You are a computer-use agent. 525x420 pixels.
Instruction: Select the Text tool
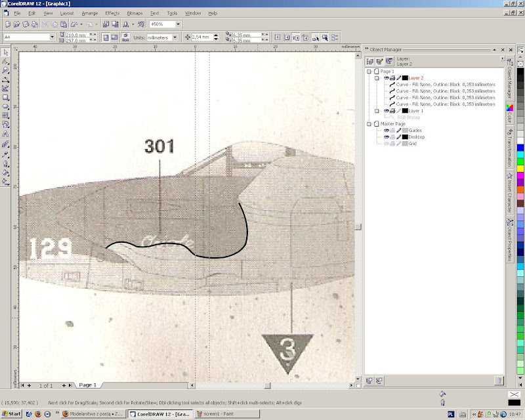tap(5, 134)
